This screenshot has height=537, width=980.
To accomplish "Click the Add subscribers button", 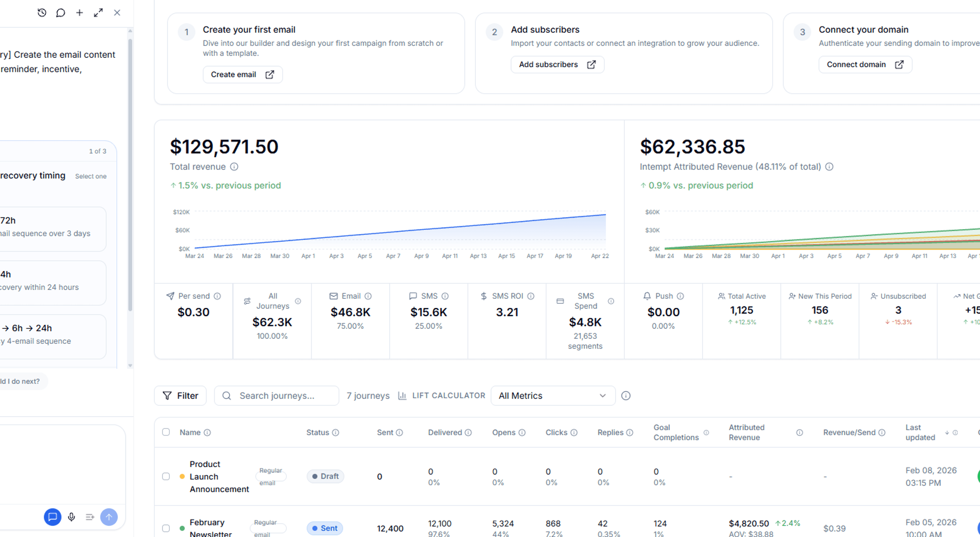I will pyautogui.click(x=557, y=64).
